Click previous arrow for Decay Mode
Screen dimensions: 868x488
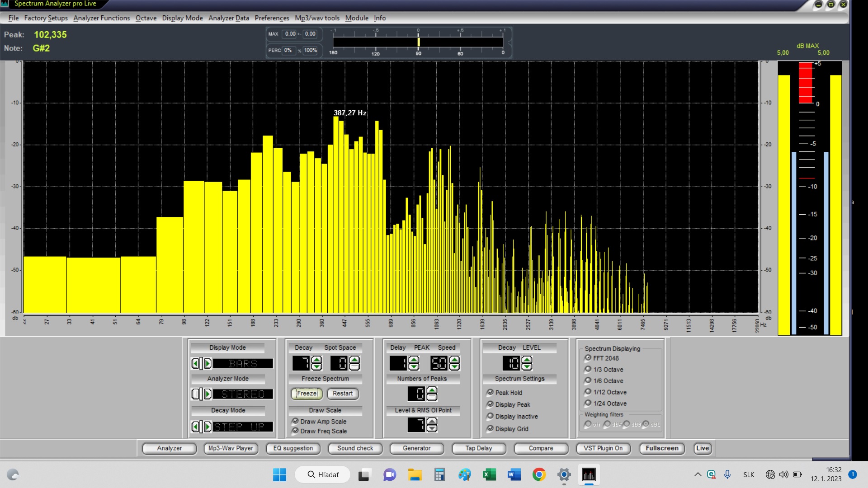pyautogui.click(x=195, y=427)
